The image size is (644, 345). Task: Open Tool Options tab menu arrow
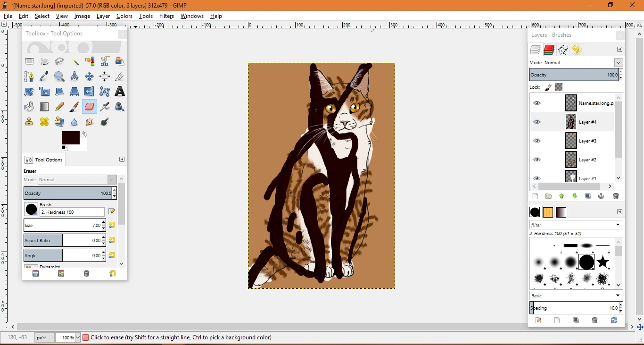pyautogui.click(x=122, y=160)
